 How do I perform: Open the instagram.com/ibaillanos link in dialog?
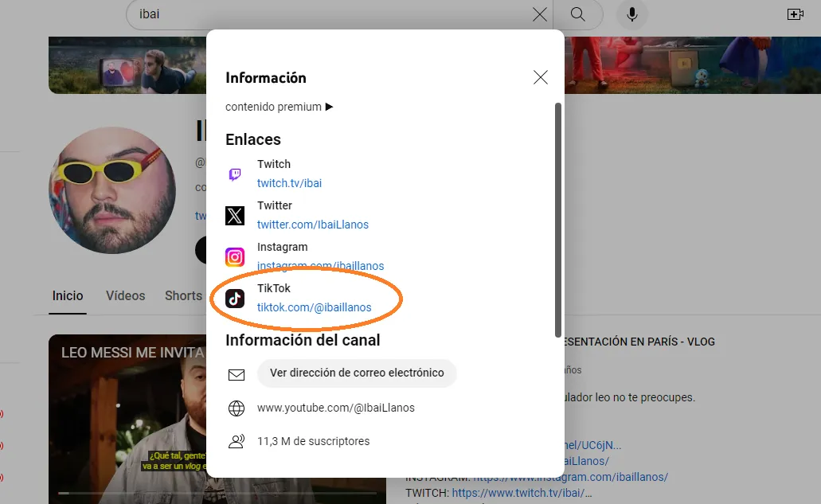320,266
